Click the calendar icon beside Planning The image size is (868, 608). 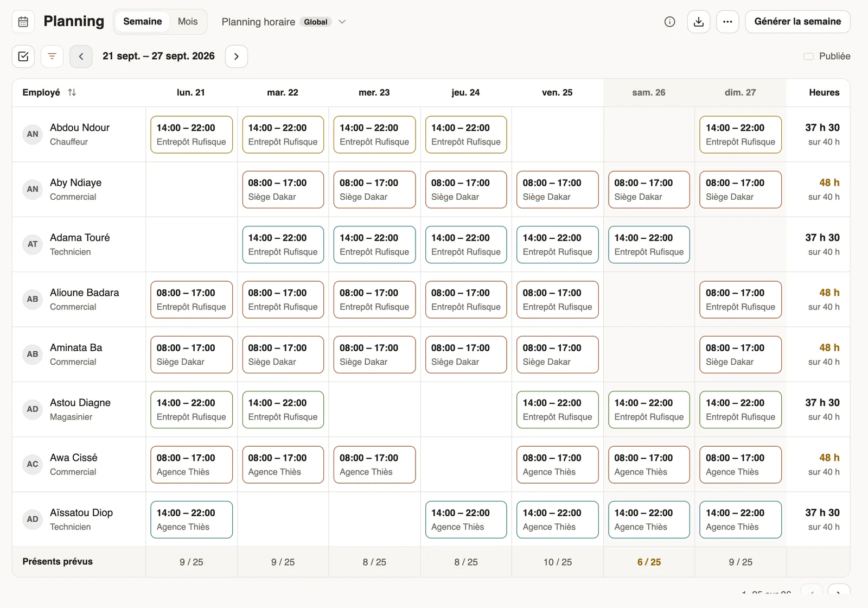pyautogui.click(x=23, y=22)
